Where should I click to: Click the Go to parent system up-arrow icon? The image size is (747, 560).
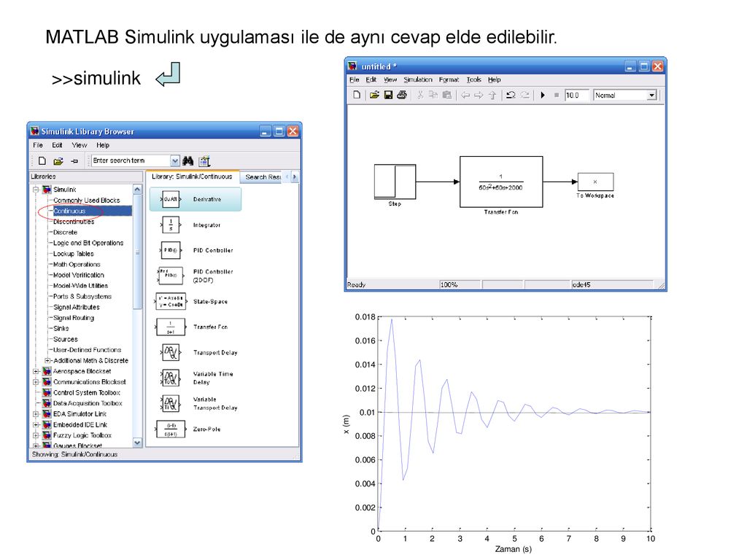(492, 96)
